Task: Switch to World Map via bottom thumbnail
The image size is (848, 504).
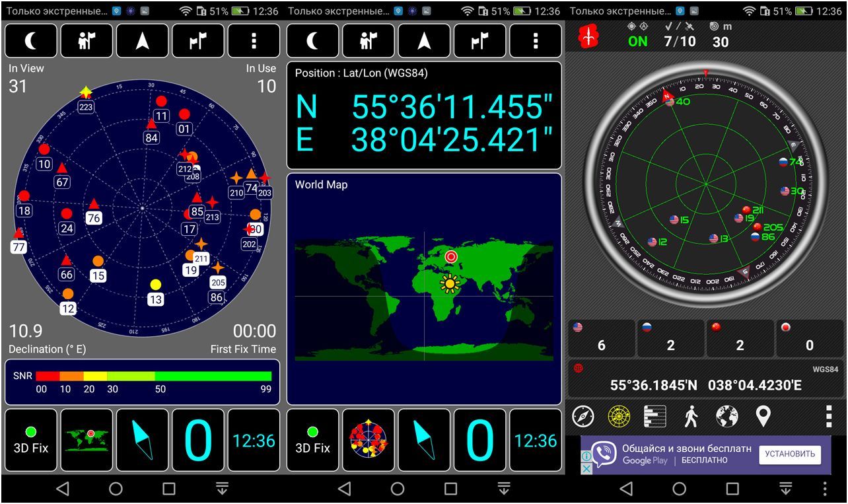Action: [87, 441]
